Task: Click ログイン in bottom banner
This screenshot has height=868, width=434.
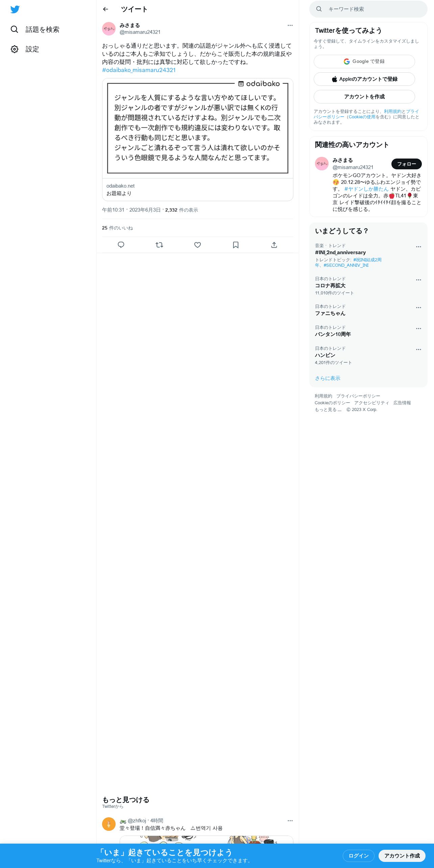Action: [x=358, y=856]
